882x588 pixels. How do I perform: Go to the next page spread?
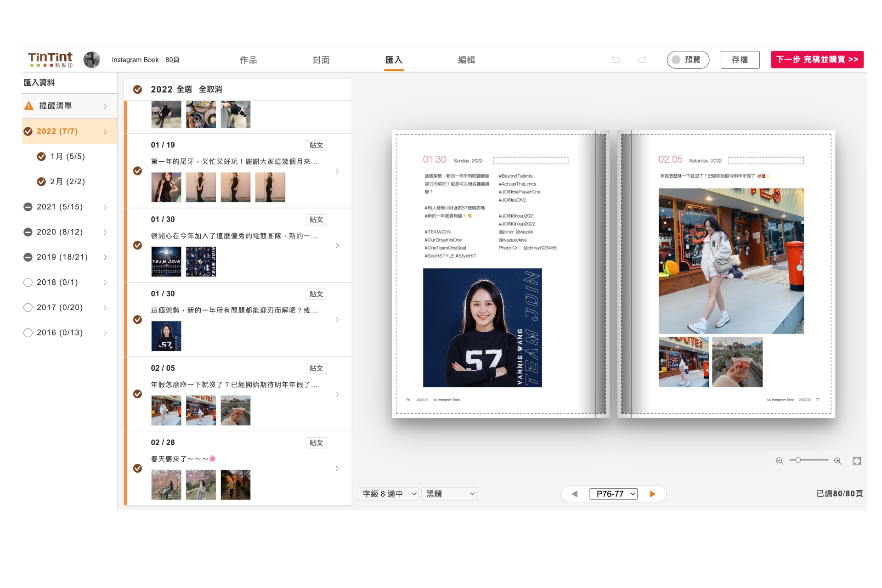tap(652, 494)
